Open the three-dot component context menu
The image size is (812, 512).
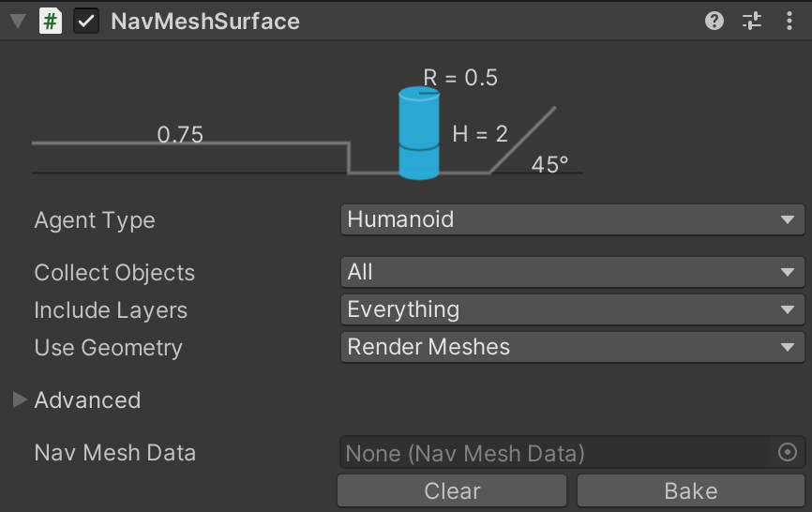(789, 21)
